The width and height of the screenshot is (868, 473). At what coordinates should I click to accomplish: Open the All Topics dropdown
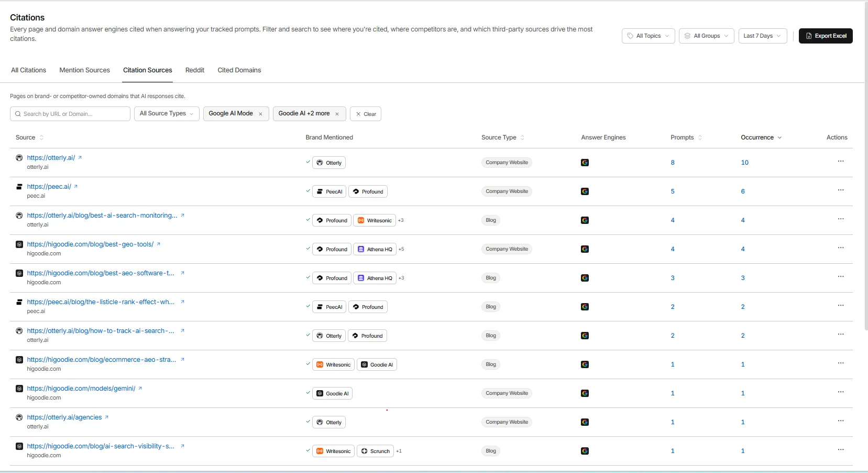648,36
